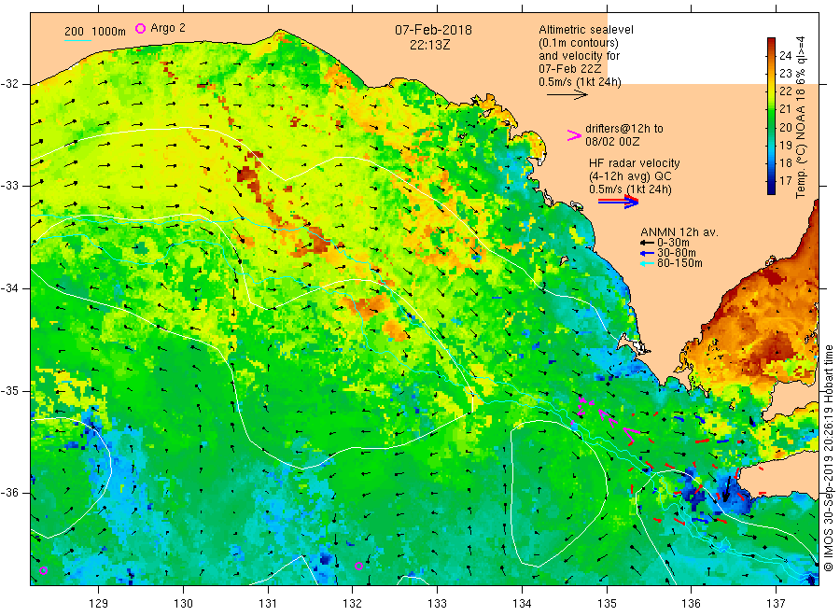
Task: Click the '08/02 00Z' drifter date text
Action: (x=612, y=142)
